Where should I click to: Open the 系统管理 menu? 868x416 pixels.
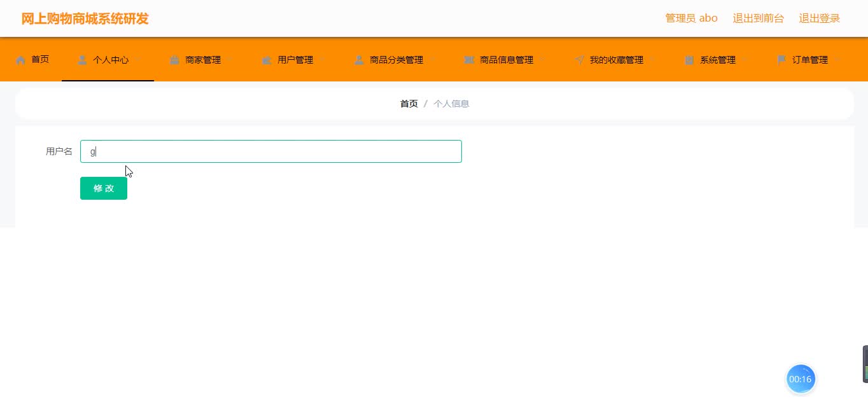point(715,60)
